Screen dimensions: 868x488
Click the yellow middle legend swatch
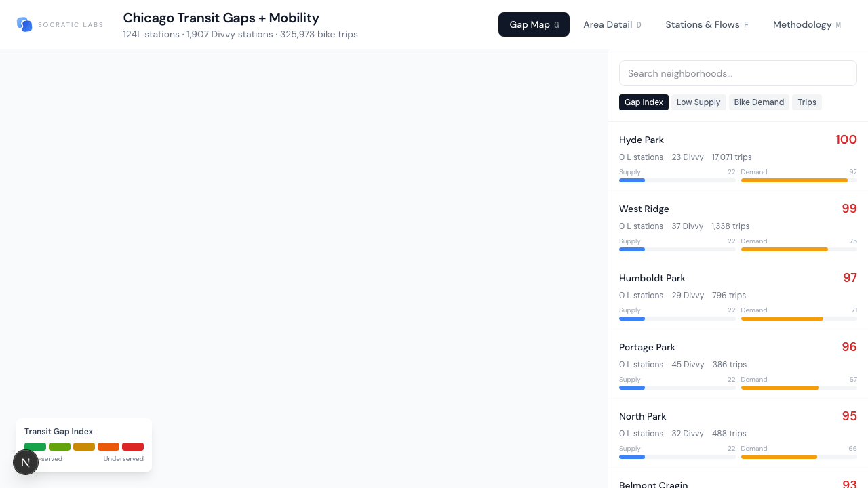click(84, 447)
